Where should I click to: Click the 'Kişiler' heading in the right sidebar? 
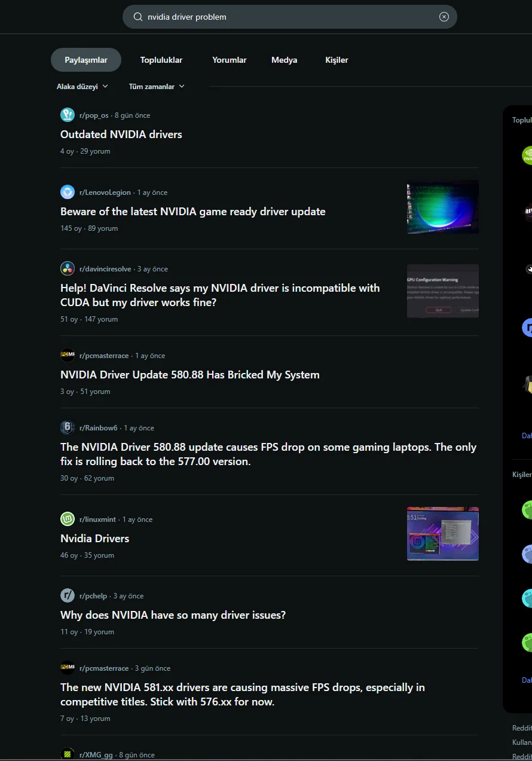pos(522,475)
